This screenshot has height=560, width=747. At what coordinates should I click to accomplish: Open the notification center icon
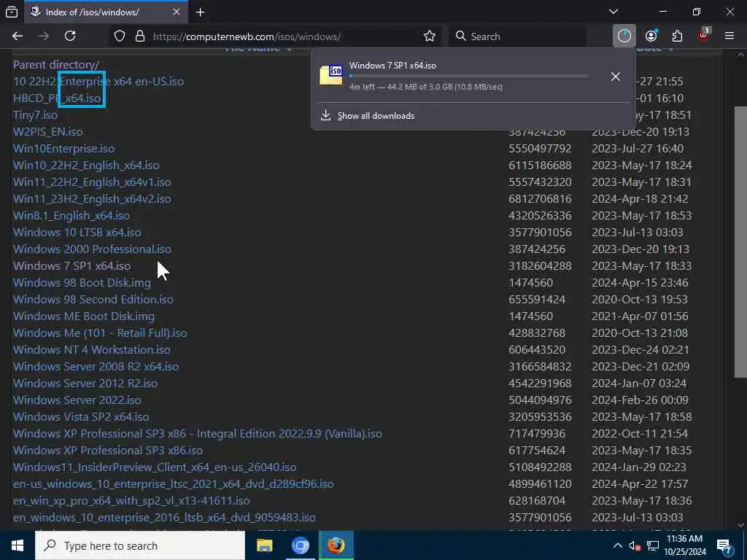tap(724, 545)
